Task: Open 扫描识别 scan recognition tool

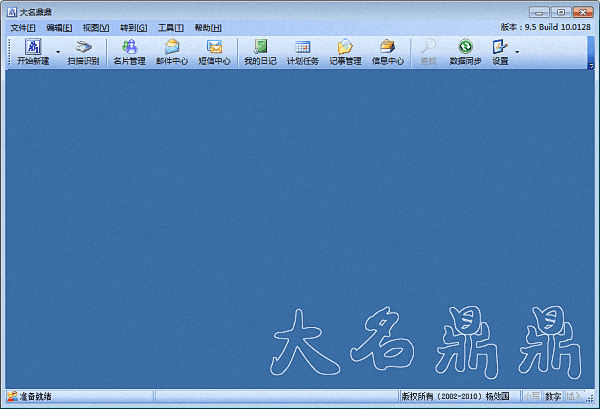Action: pos(83,47)
